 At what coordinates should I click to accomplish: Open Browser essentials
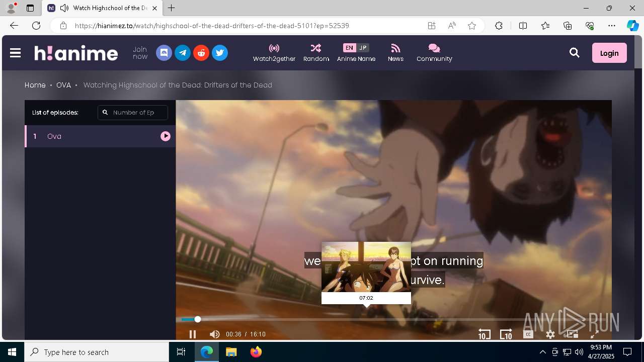point(590,26)
